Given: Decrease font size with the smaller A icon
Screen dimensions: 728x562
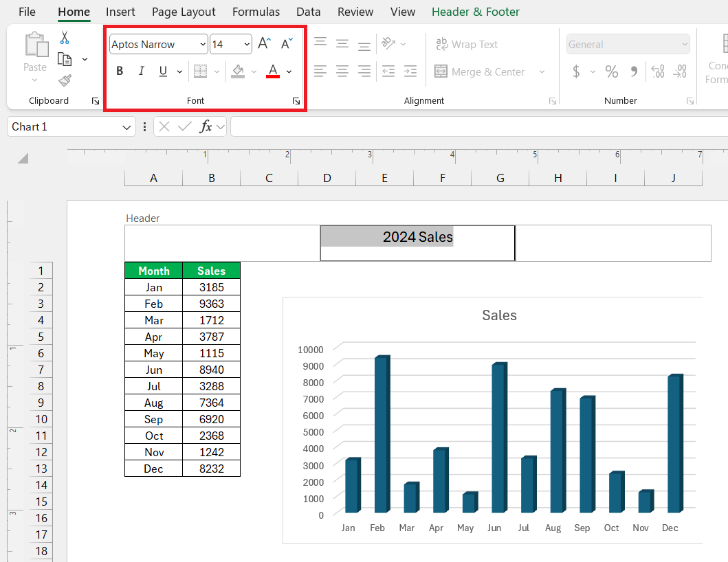Looking at the screenshot, I should click(287, 43).
